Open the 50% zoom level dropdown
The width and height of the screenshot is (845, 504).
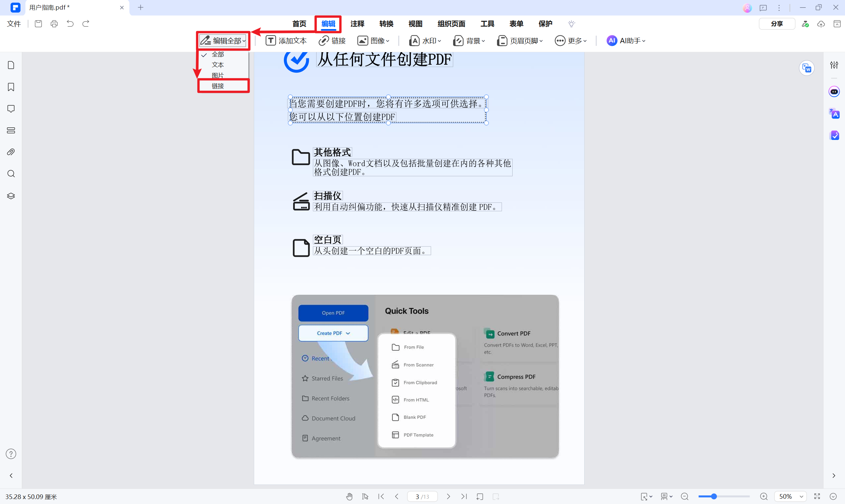(790, 496)
